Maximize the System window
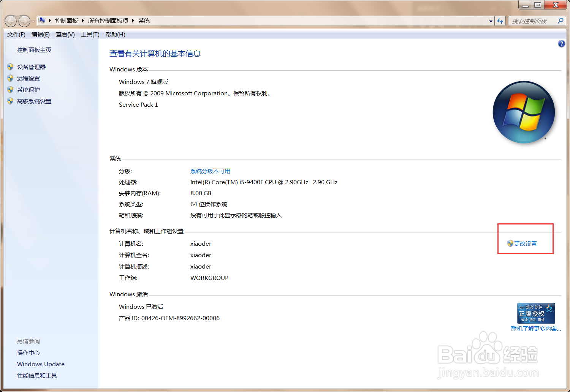Image resolution: width=570 pixels, height=392 pixels. click(538, 5)
